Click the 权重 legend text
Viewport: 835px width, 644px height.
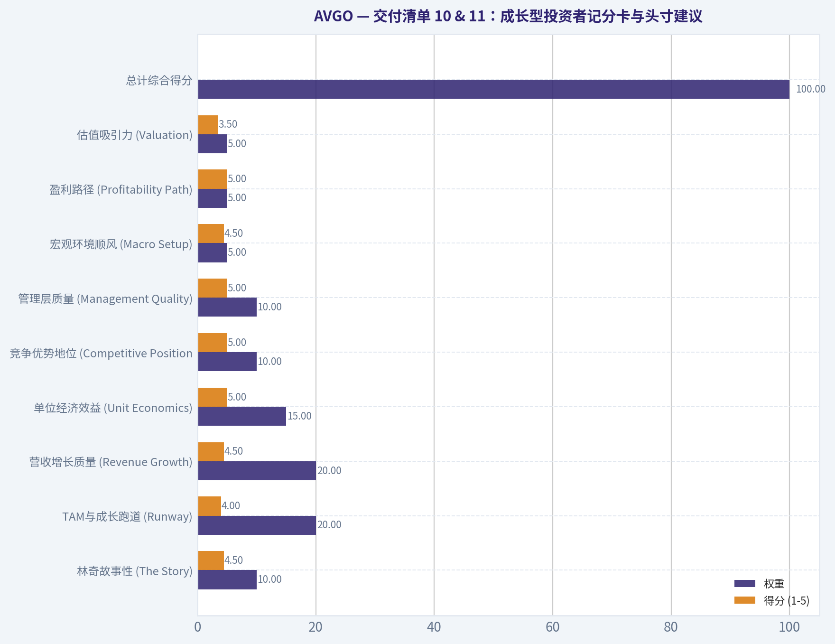click(x=774, y=584)
